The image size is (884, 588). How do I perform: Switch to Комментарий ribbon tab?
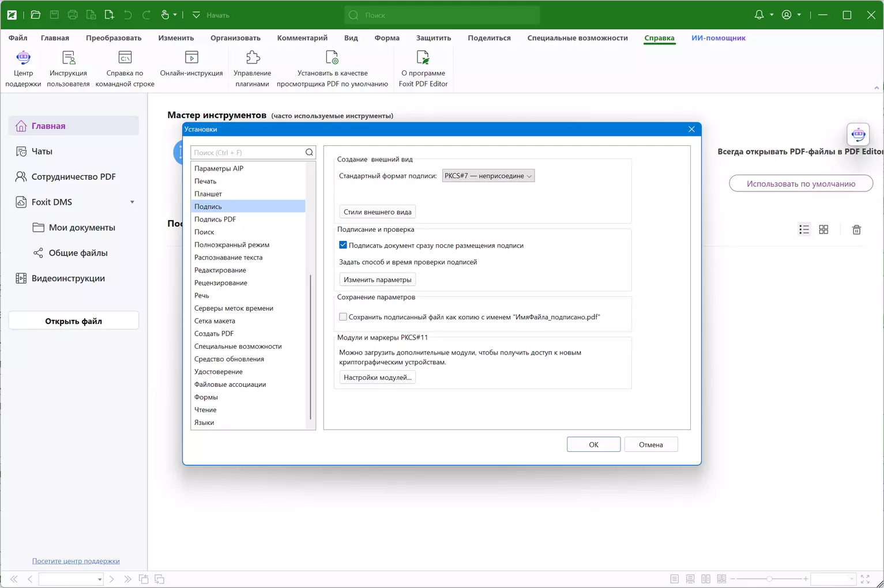tap(302, 37)
